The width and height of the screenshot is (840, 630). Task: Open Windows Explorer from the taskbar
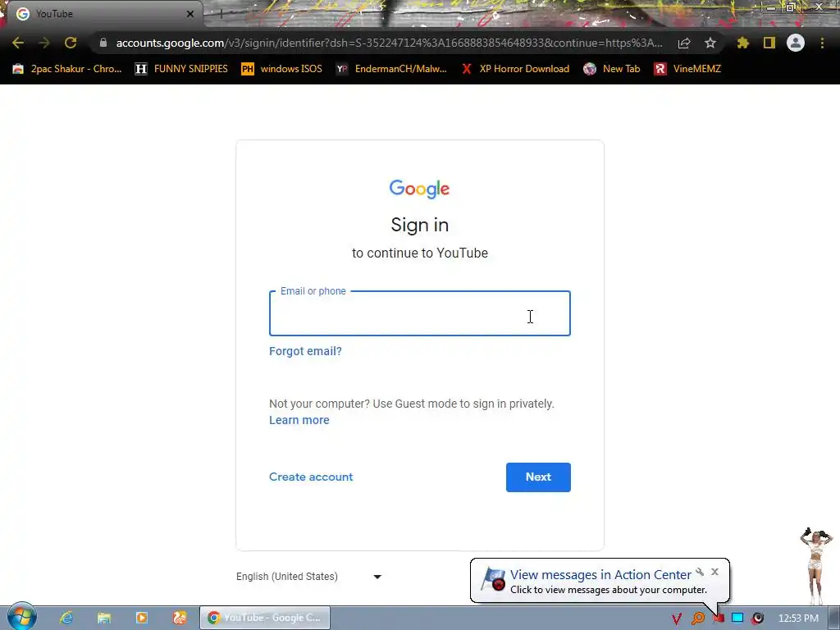(x=104, y=618)
